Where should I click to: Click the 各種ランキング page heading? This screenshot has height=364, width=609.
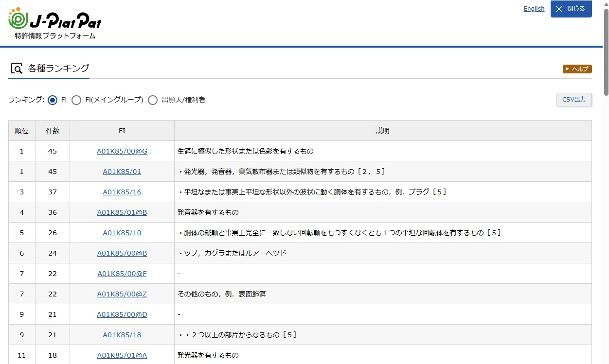tap(59, 68)
